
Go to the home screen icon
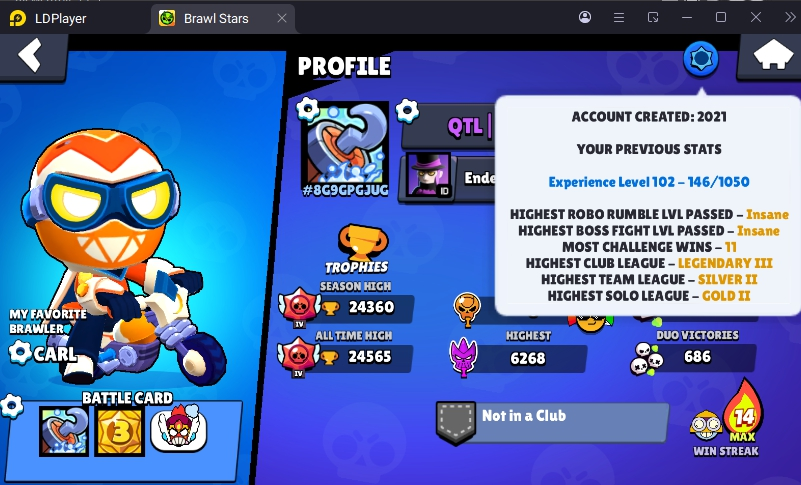click(773, 54)
